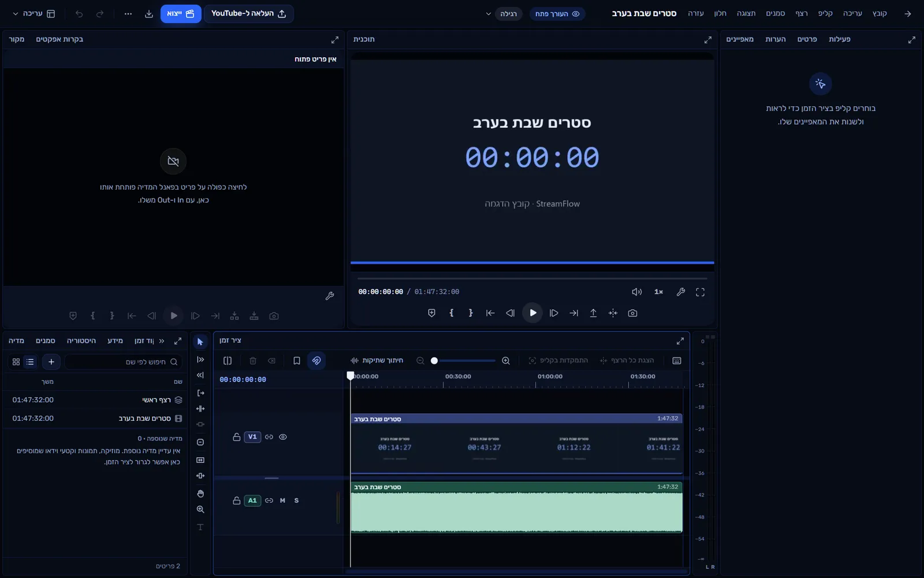
Task: Mark Out point in program monitor
Action: pyautogui.click(x=471, y=313)
